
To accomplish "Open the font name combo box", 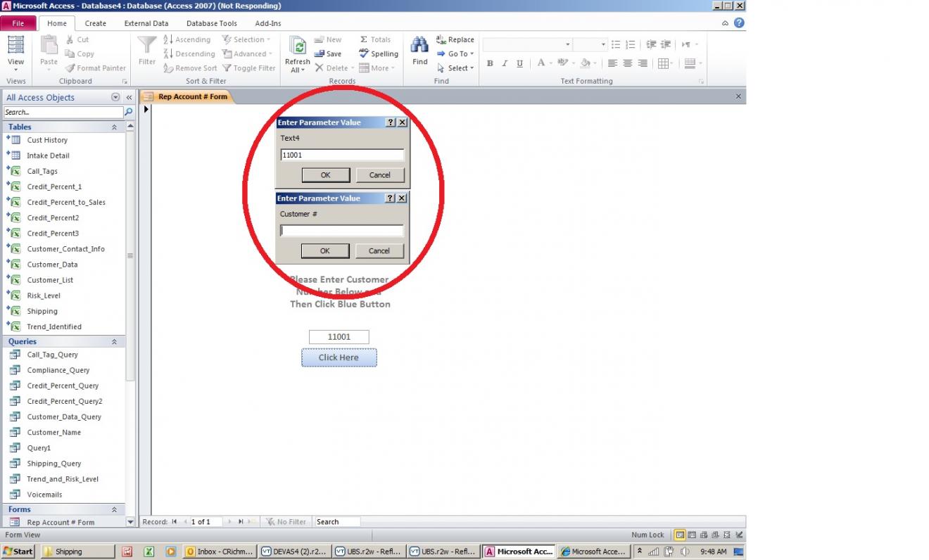I will click(527, 44).
